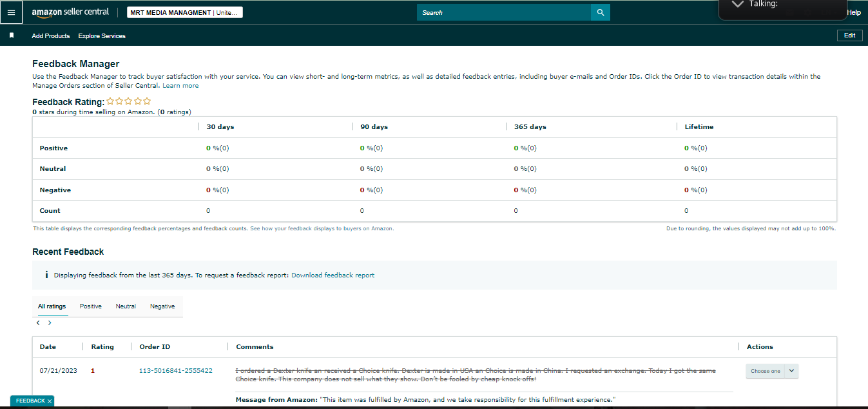This screenshot has width=868, height=409.
Task: Go to previous feedback page arrow
Action: click(x=38, y=323)
